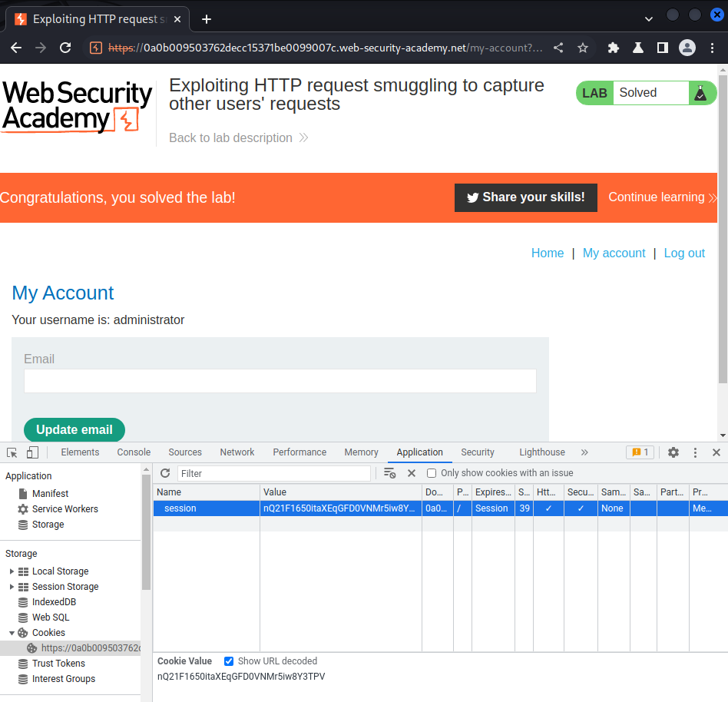Click the flask labs icon in the toolbar
Image resolution: width=728 pixels, height=702 pixels.
[x=638, y=48]
